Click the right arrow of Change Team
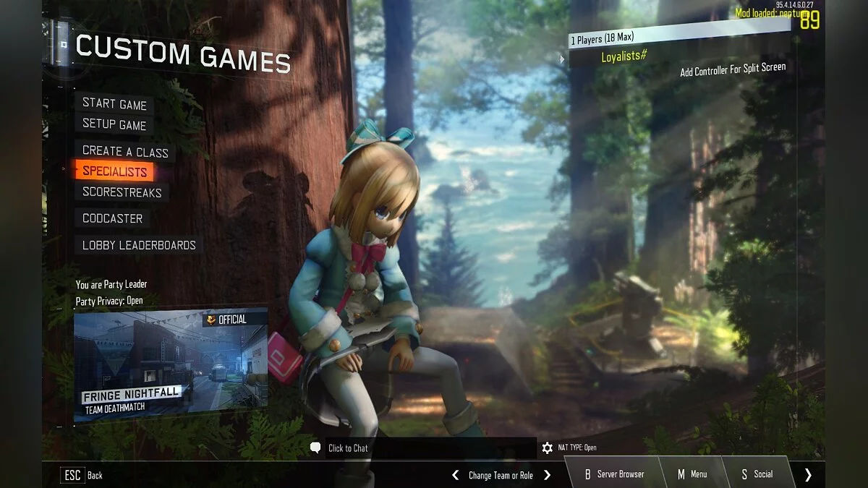Image resolution: width=868 pixels, height=488 pixels. click(x=547, y=475)
